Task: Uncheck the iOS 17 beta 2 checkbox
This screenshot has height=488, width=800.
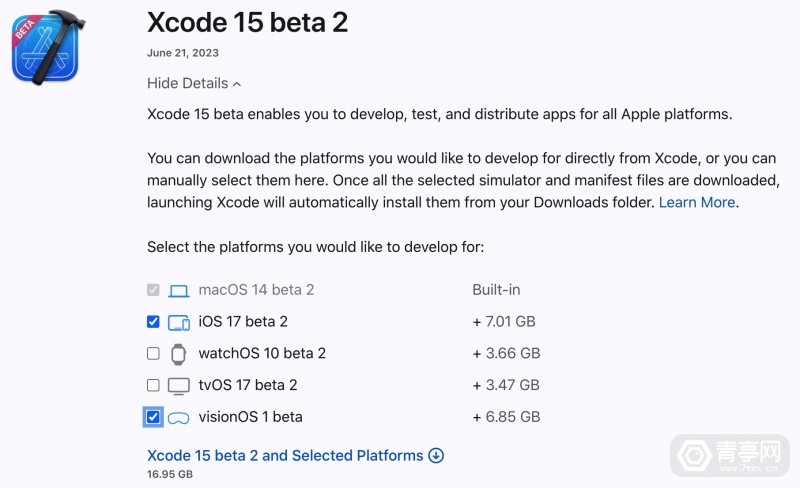Action: (153, 322)
